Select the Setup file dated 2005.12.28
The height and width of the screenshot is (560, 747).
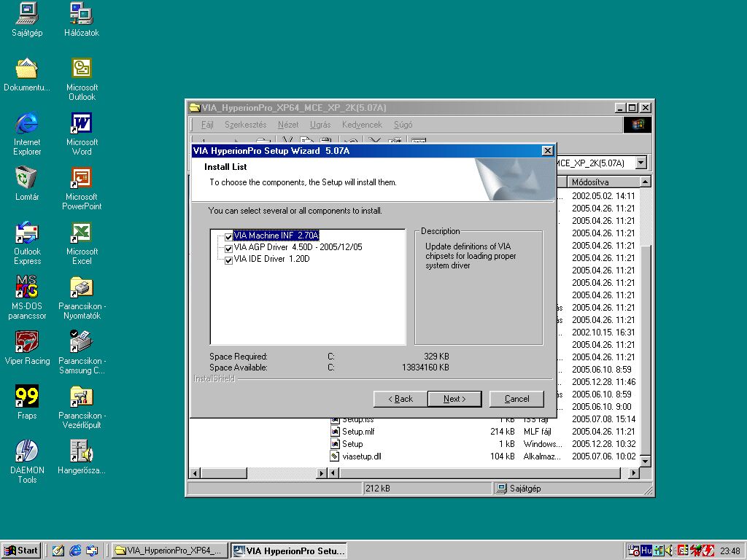[352, 444]
